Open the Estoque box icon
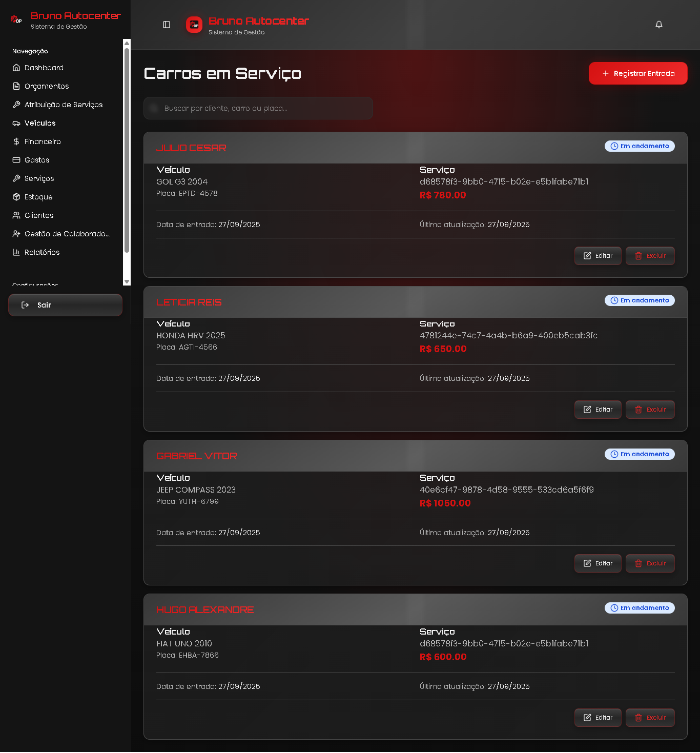The height and width of the screenshot is (753, 700). point(16,197)
